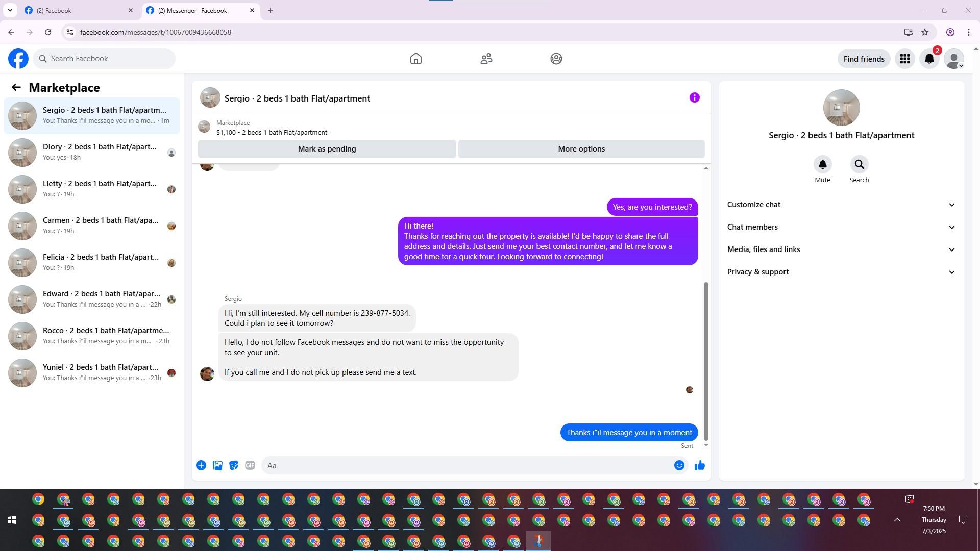Open the notifications bell
This screenshot has height=551, width=980.
[x=929, y=59]
